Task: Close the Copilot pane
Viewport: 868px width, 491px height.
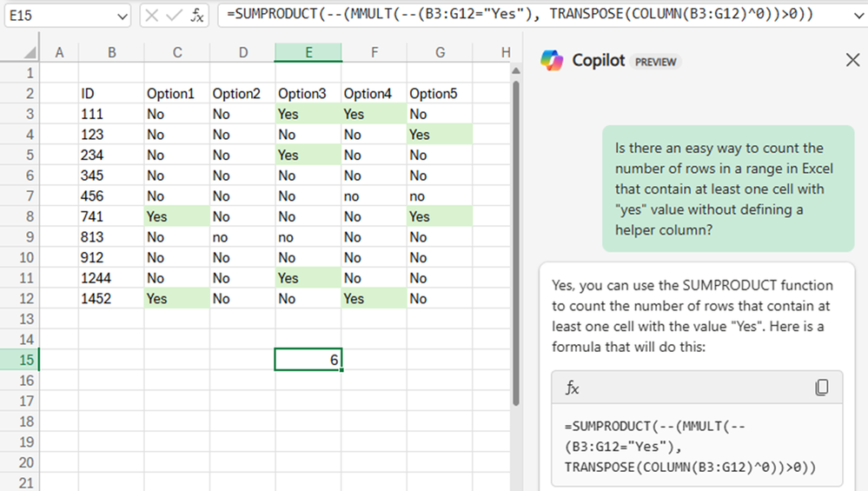Action: tap(852, 60)
